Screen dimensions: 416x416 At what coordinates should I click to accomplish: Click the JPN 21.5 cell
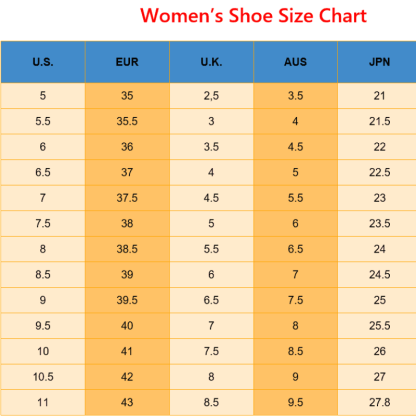377,121
